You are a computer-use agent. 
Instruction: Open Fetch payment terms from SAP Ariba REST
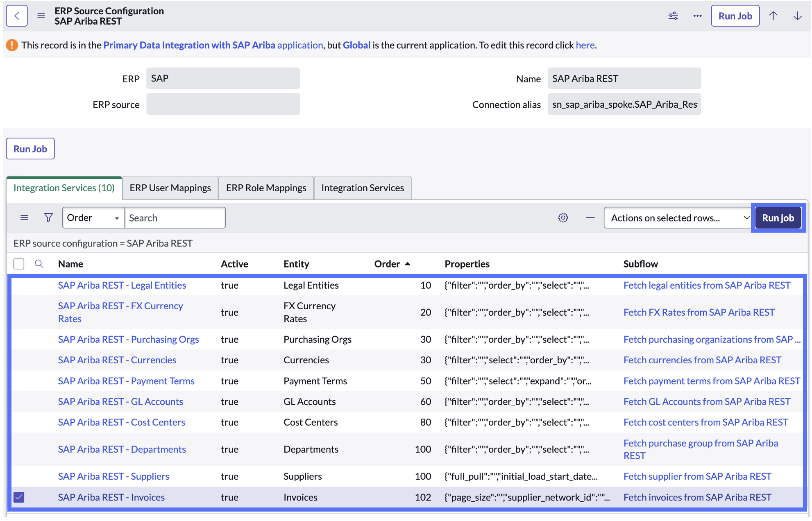coord(712,381)
